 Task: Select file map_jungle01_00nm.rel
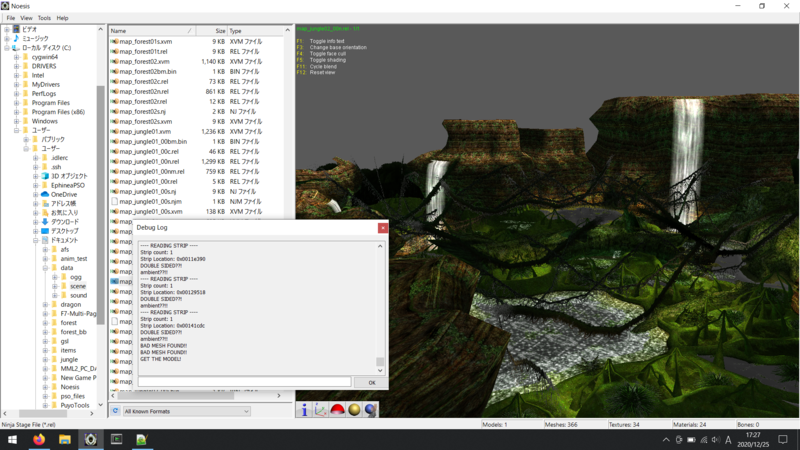tap(152, 171)
